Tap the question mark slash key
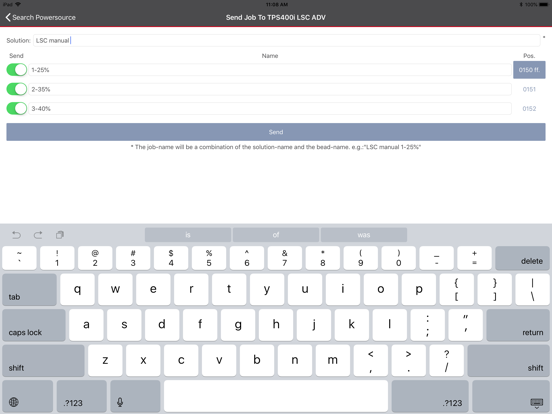552x414 pixels. click(446, 361)
